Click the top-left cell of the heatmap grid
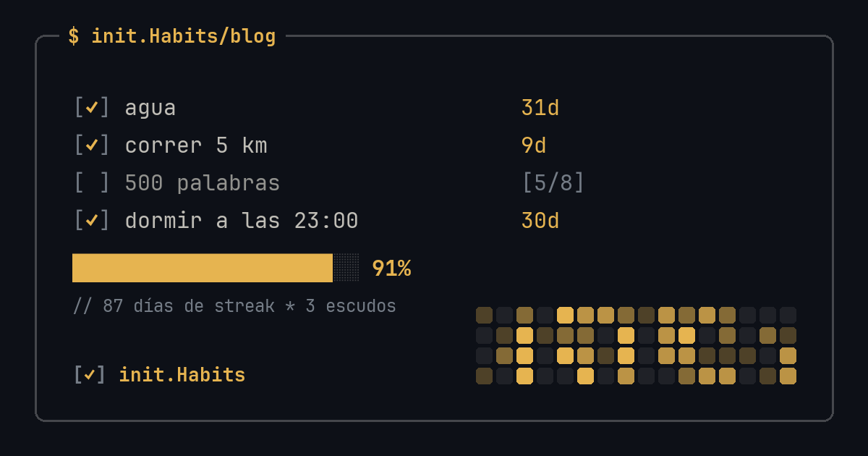Image resolution: width=868 pixels, height=456 pixels. coord(484,315)
